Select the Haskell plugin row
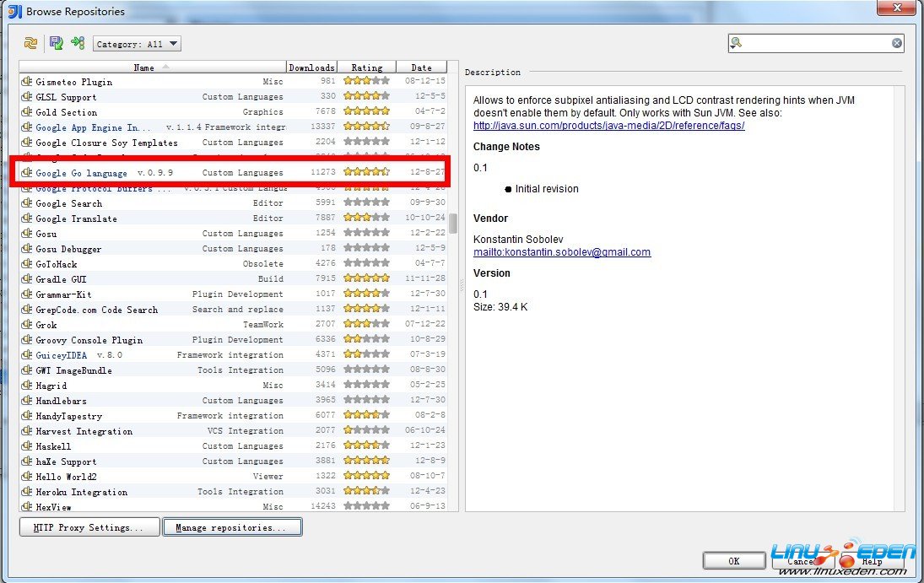Viewport: 924px width, 583px height. tap(234, 445)
